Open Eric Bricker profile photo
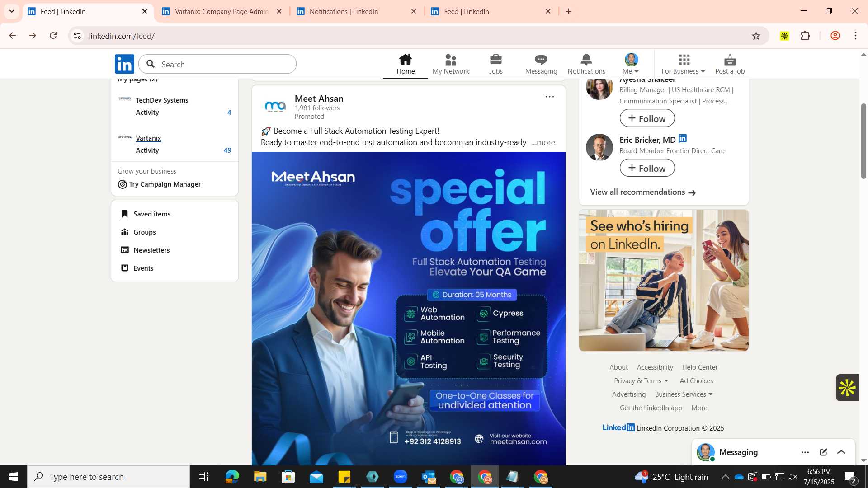The image size is (868, 488). (599, 147)
